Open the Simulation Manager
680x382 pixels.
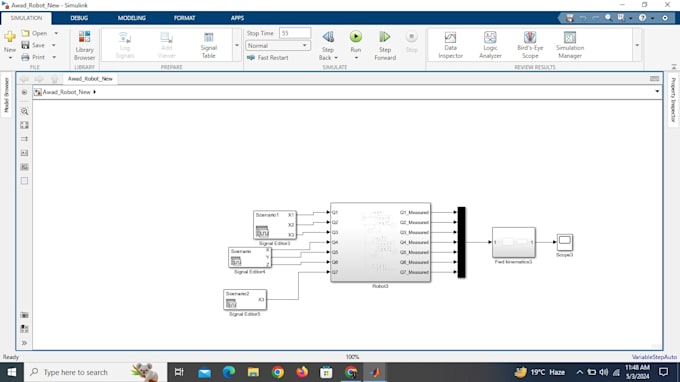coord(570,45)
